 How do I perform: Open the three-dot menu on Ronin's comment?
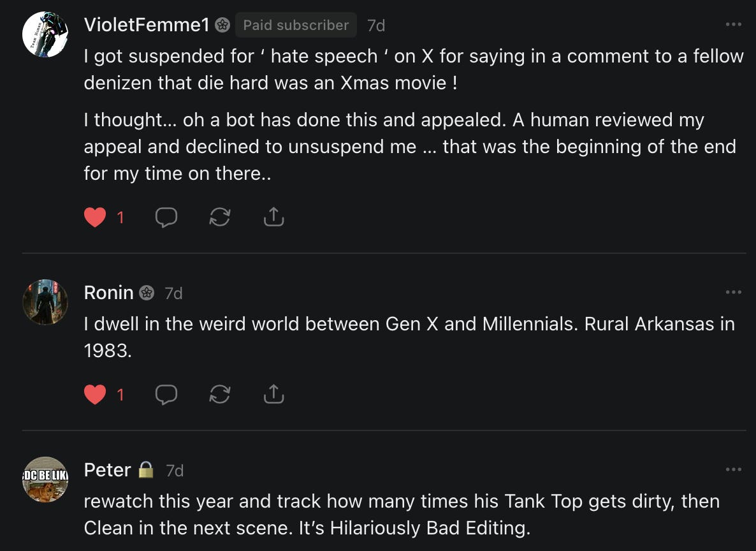tap(733, 292)
